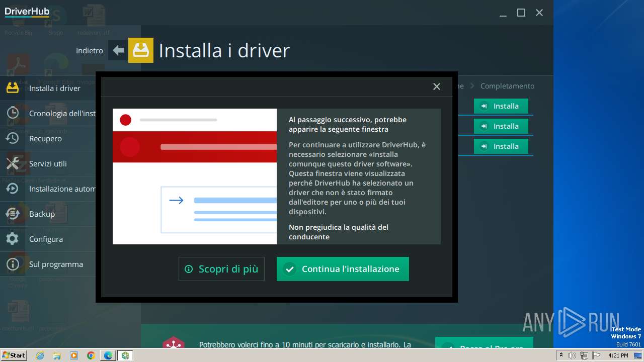Screen dimensions: 644x362
Task: Open Servizi utili tools icon
Action: (12, 163)
